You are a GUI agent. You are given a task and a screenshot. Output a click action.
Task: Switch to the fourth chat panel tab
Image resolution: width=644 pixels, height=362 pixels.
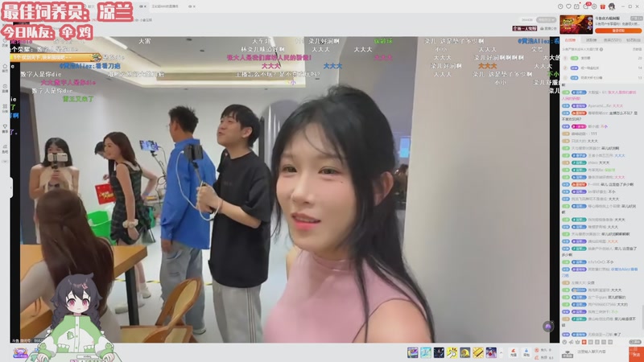(x=633, y=40)
